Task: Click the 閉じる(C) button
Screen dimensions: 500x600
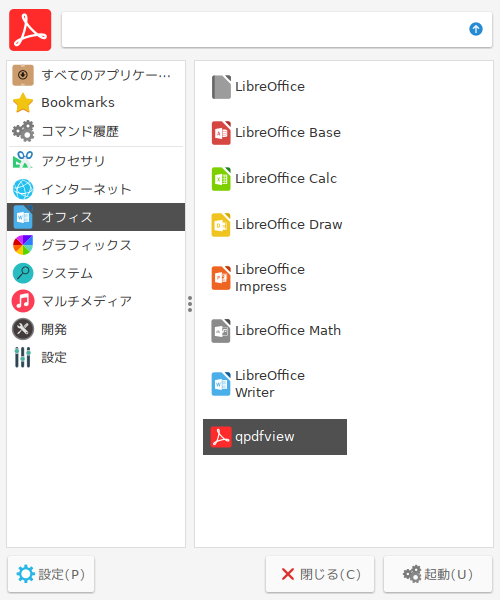Action: point(320,574)
